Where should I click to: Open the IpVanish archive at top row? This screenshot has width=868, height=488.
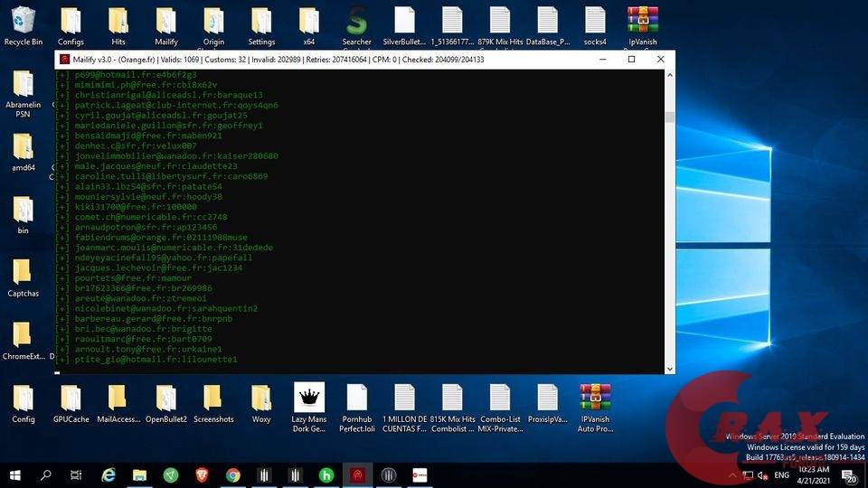(643, 25)
